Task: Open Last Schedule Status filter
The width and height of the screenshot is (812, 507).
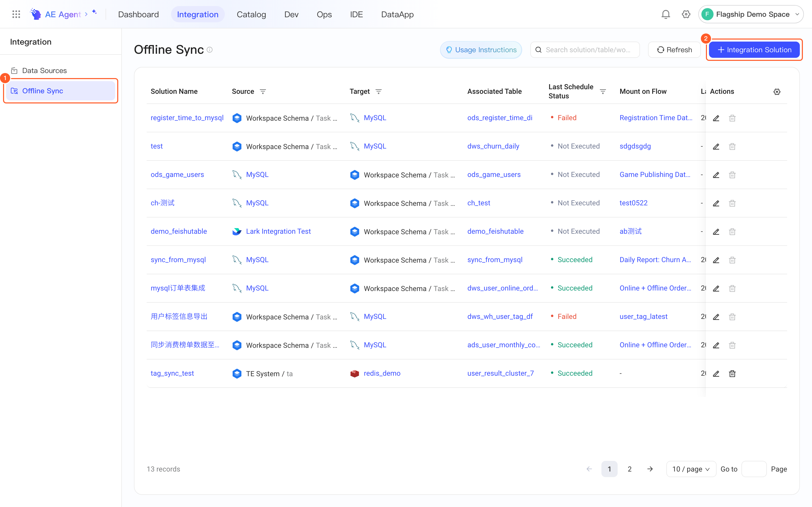Action: [x=603, y=92]
